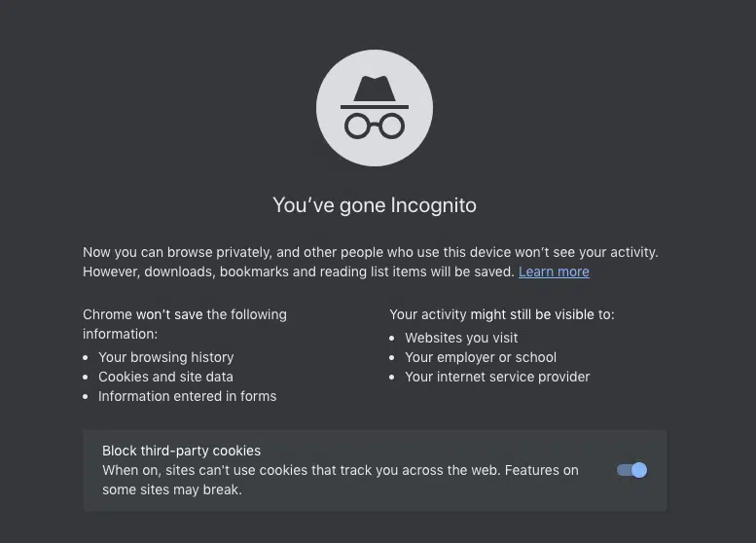Click the "Your internet service provider" list item
This screenshot has width=756, height=543.
(497, 377)
